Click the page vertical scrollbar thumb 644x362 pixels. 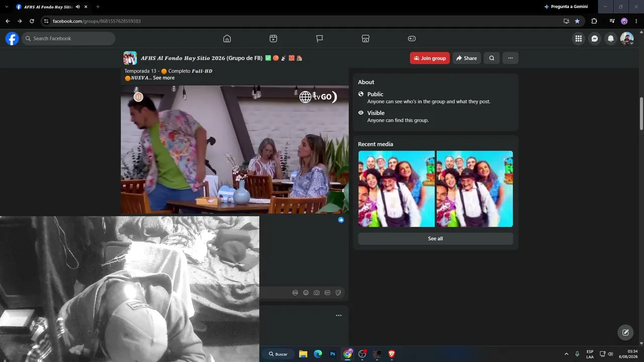tap(641, 114)
